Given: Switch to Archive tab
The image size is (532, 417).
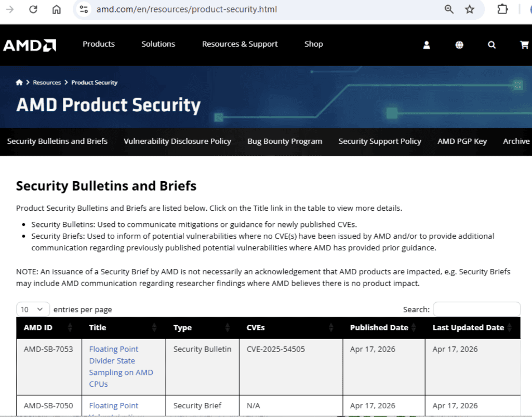Looking at the screenshot, I should click(x=516, y=141).
